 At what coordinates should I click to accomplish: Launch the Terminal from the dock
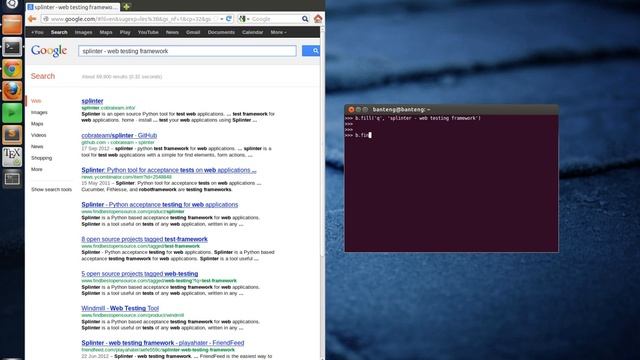tap(12, 47)
